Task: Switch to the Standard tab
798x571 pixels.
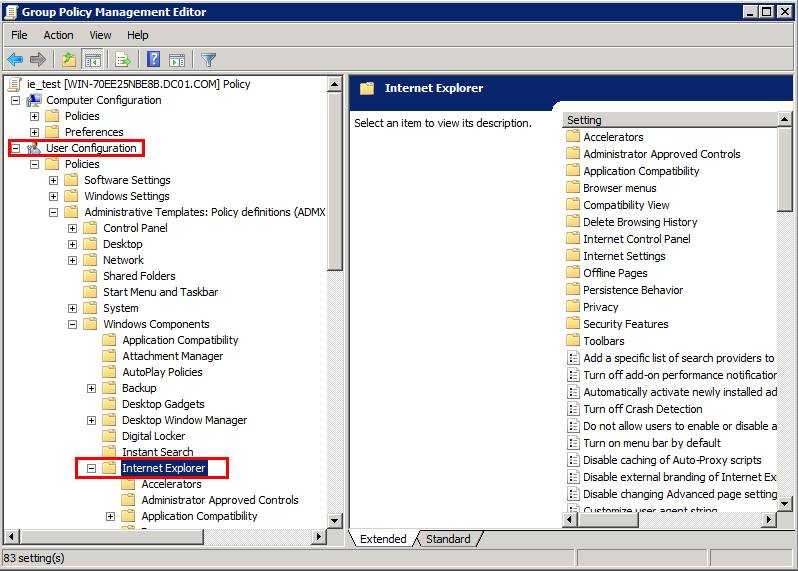Action: pyautogui.click(x=448, y=539)
